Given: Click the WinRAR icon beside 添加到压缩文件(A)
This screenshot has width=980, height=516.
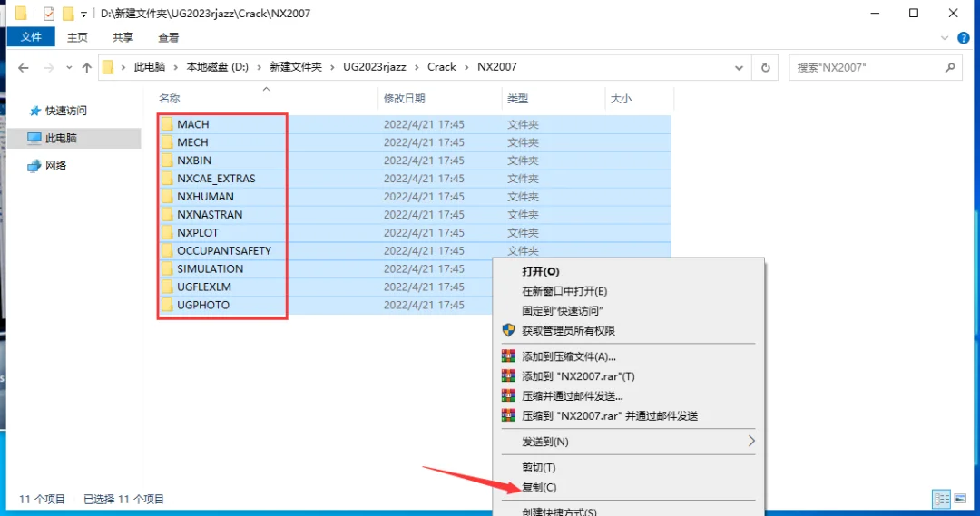Looking at the screenshot, I should click(x=509, y=356).
